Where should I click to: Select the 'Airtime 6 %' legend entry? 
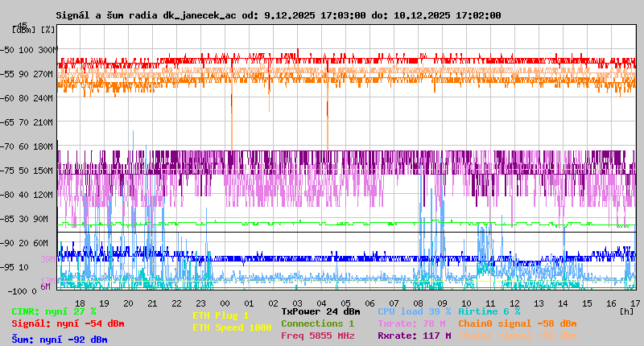pos(489,311)
